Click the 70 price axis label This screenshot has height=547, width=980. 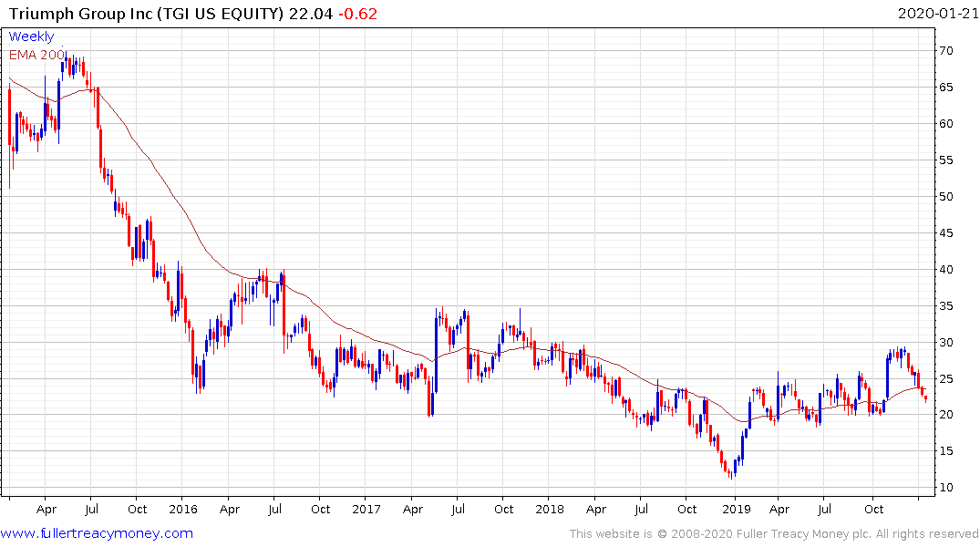pos(945,51)
